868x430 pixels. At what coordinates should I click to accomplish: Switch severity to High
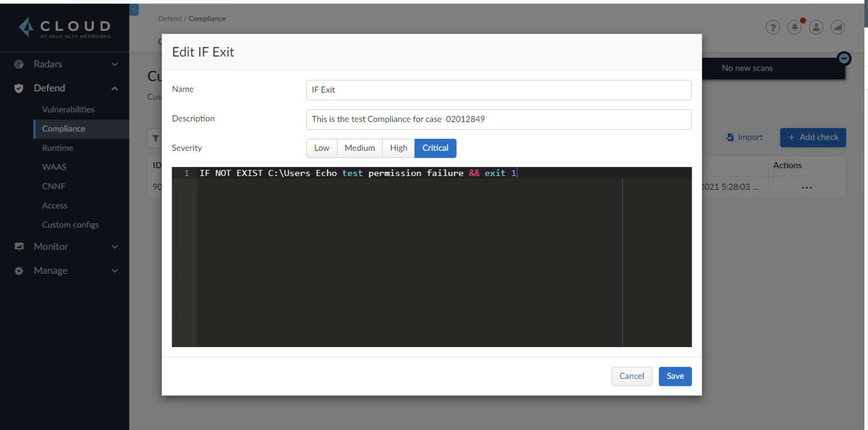click(x=398, y=148)
